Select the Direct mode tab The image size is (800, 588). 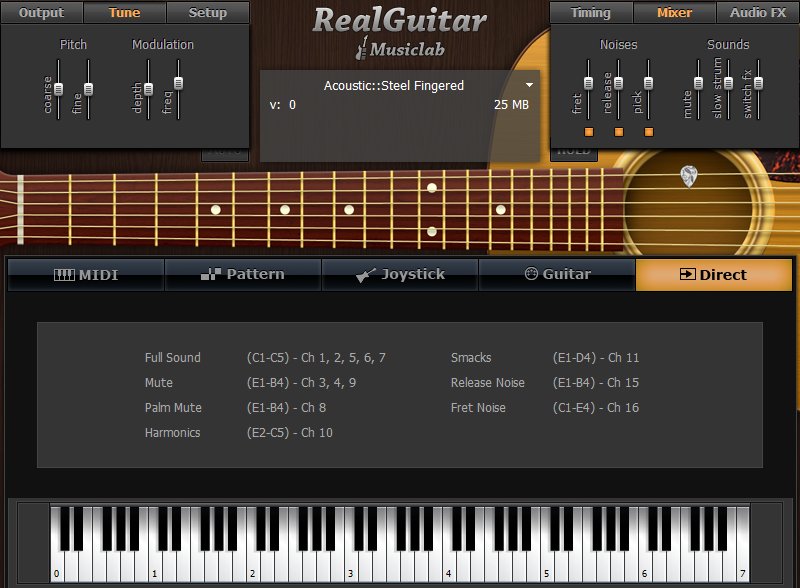pos(712,274)
